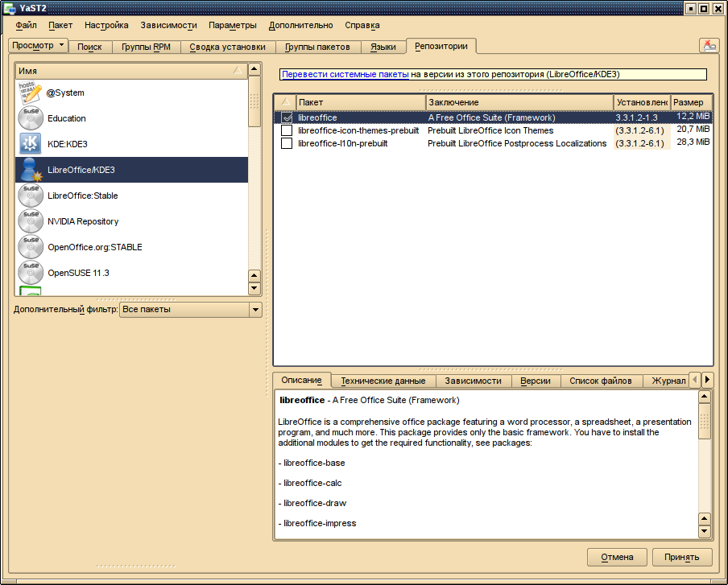Open the Просмотр dropdown button
The image size is (728, 585).
(39, 45)
